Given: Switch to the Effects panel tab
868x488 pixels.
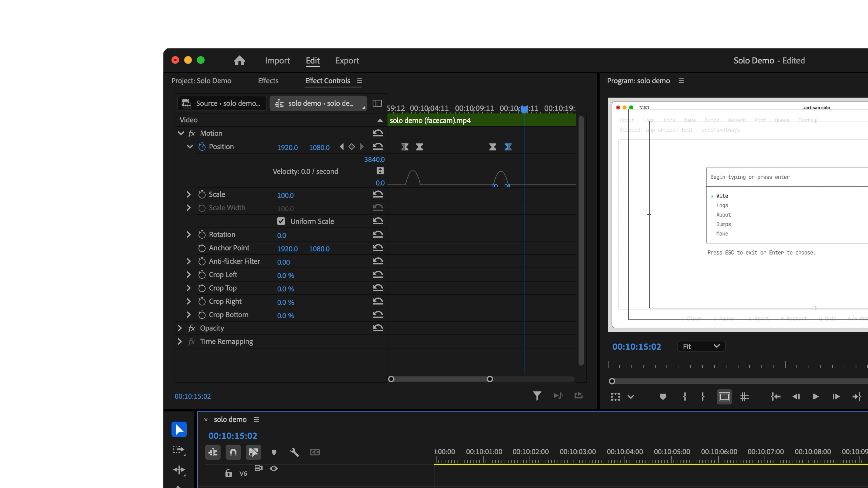Looking at the screenshot, I should click(x=268, y=81).
